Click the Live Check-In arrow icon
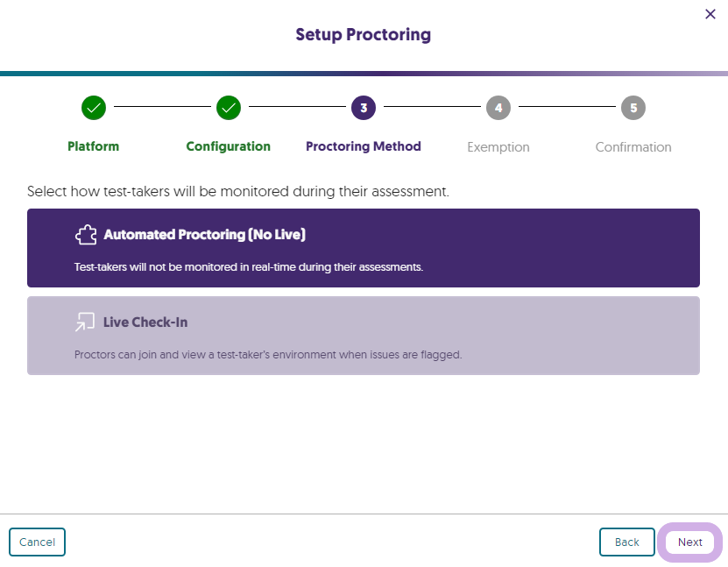Screen dimensions: 728x567 pyautogui.click(x=85, y=322)
